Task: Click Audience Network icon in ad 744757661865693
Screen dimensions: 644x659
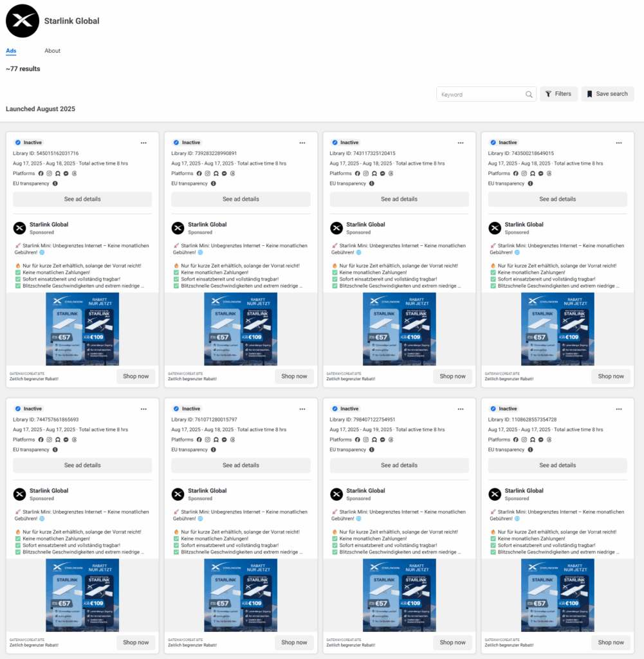Action: click(x=57, y=440)
